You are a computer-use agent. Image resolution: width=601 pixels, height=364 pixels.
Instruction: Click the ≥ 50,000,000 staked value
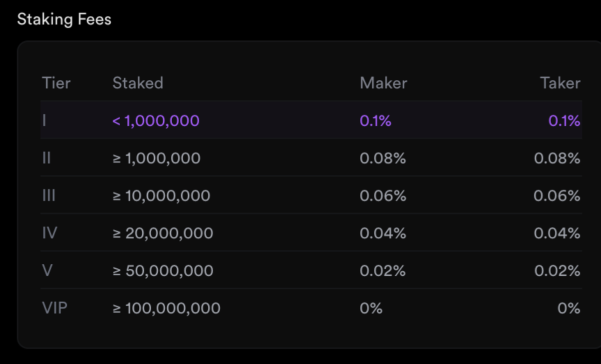click(163, 270)
